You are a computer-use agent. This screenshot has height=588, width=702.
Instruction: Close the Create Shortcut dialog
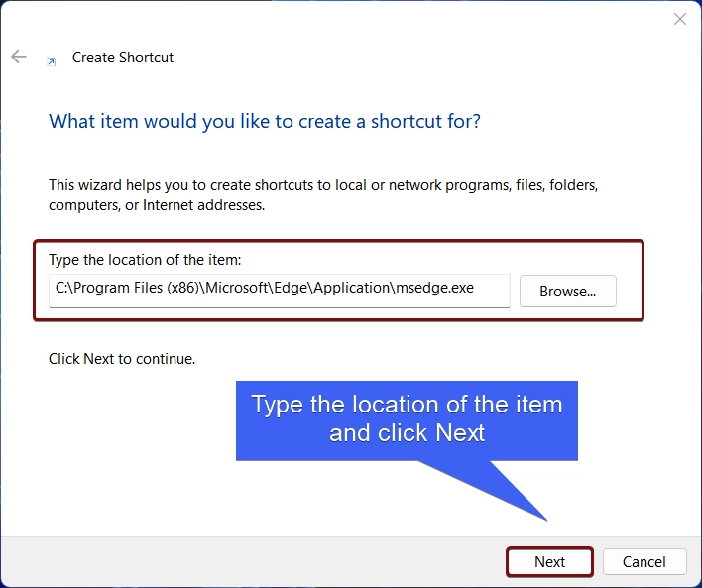click(x=679, y=19)
